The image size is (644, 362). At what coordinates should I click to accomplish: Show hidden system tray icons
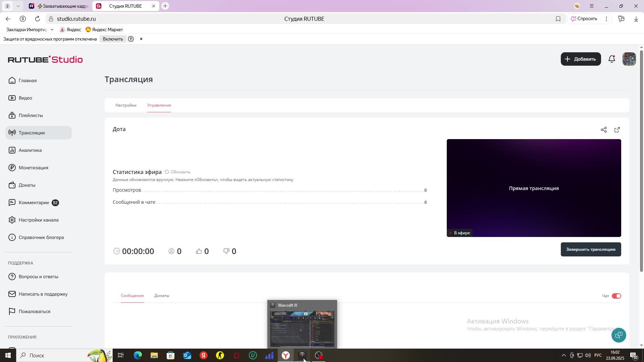(563, 355)
